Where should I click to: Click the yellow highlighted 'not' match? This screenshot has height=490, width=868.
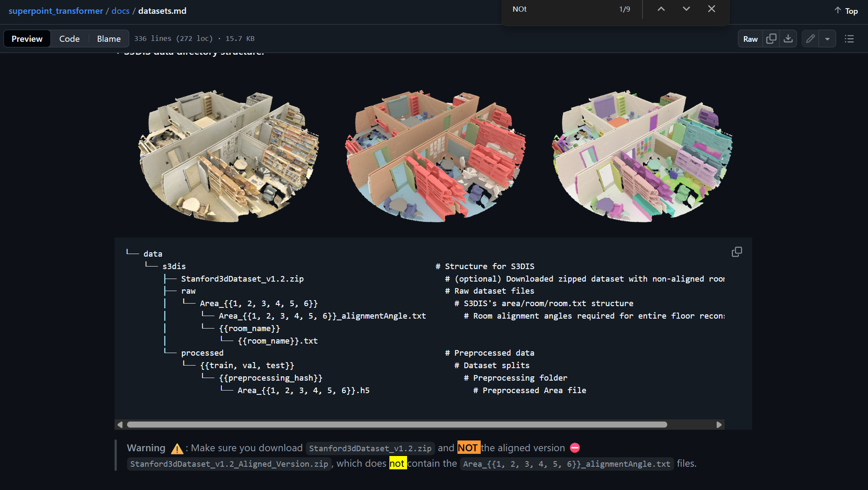click(398, 463)
